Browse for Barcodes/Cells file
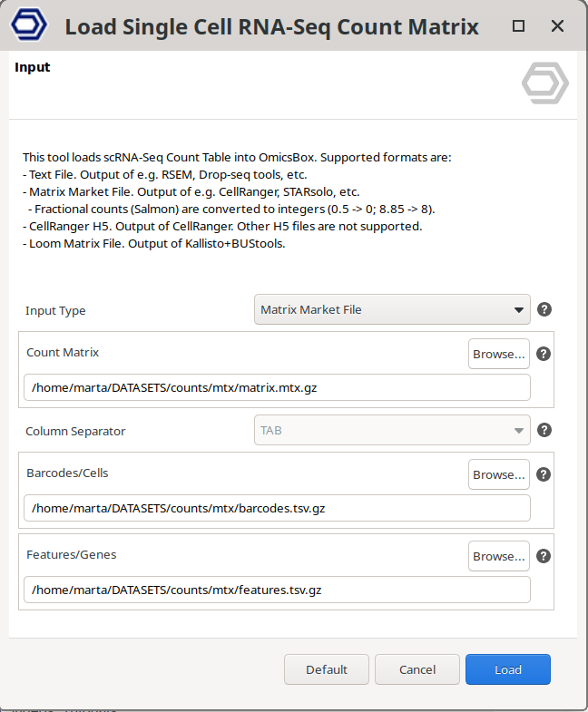This screenshot has width=588, height=712. tap(498, 474)
